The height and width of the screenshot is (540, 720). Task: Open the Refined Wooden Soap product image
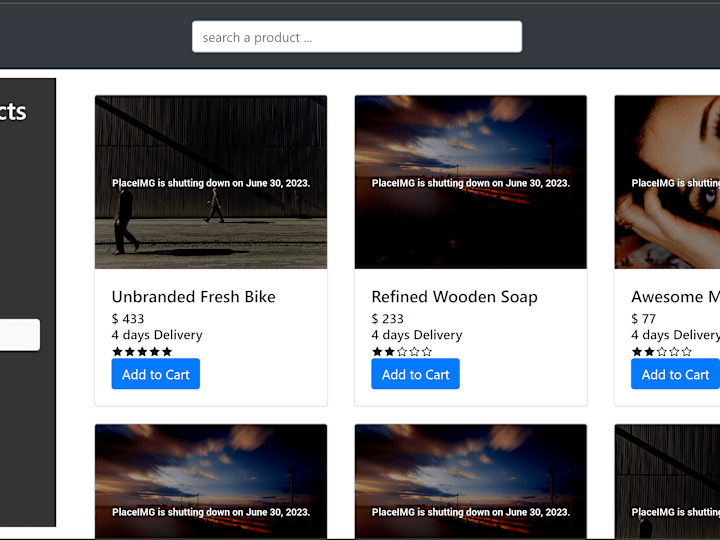pyautogui.click(x=471, y=182)
